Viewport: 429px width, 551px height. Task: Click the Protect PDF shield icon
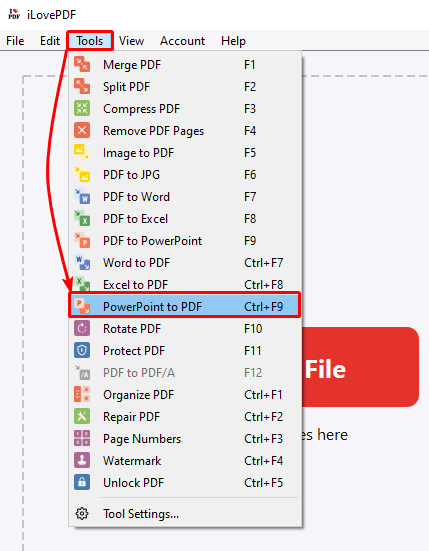click(82, 351)
